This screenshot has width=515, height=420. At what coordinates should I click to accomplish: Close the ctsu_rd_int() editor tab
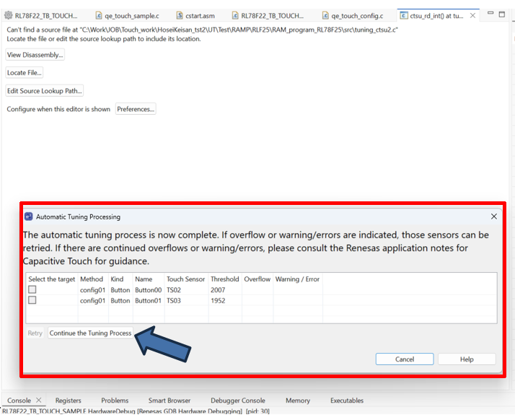click(472, 15)
